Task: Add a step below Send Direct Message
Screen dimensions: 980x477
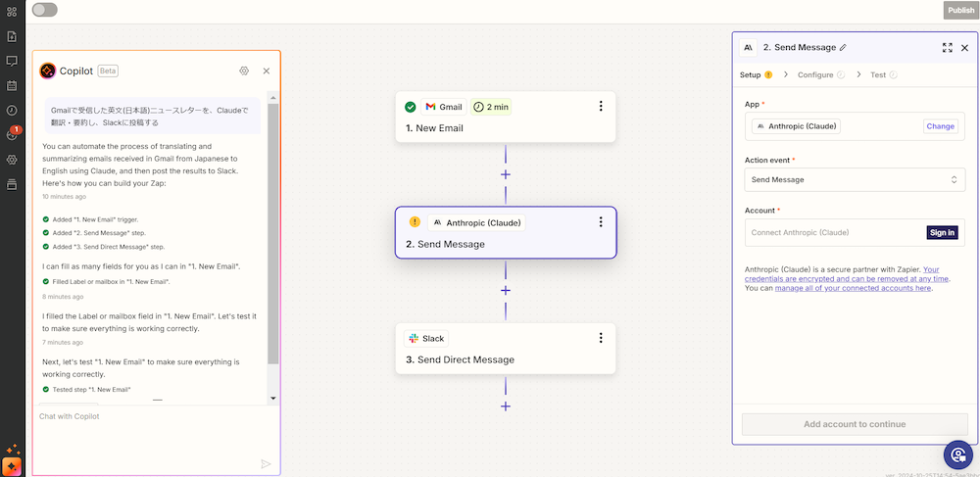Action: (x=506, y=406)
